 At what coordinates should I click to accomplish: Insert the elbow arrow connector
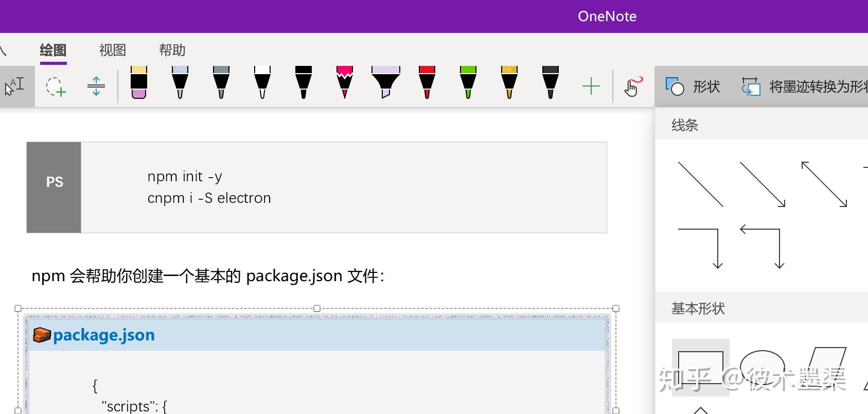click(x=701, y=248)
